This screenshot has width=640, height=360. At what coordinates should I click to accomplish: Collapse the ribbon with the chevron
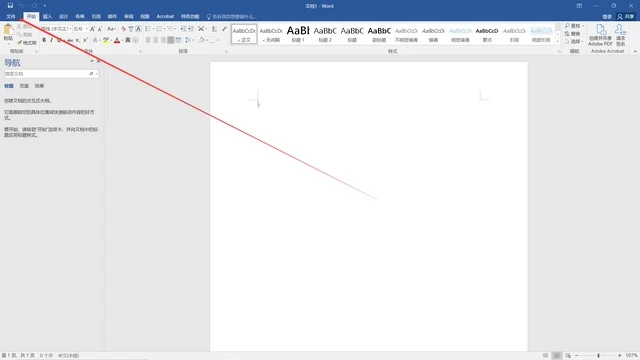click(635, 51)
